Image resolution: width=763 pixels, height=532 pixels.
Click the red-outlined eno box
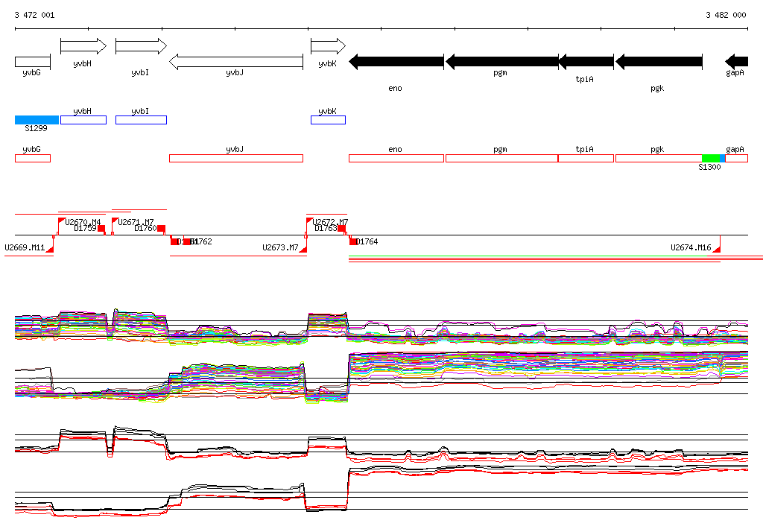coord(396,158)
